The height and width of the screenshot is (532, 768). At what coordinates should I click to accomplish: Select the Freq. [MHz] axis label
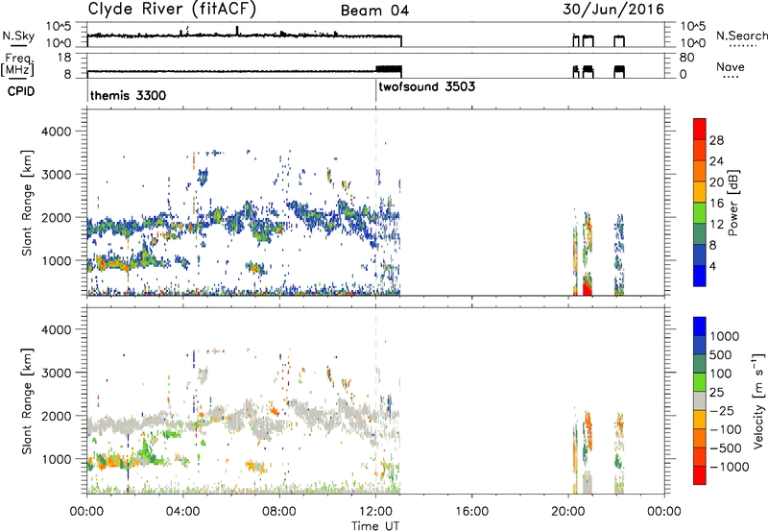17,65
